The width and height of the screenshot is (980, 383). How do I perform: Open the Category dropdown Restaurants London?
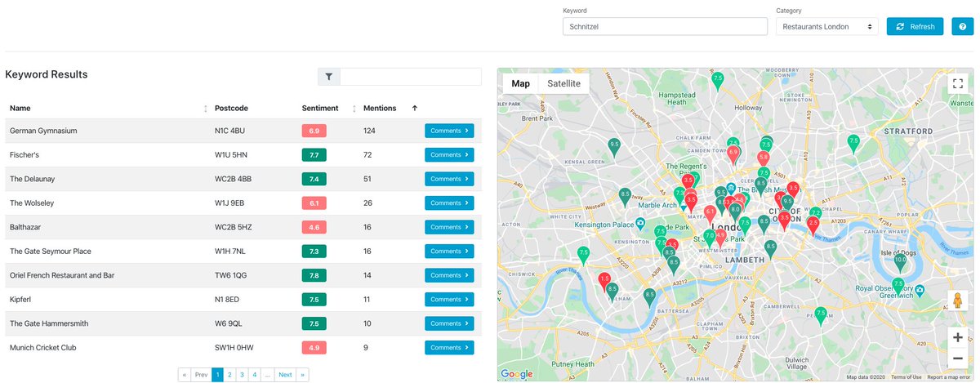826,27
